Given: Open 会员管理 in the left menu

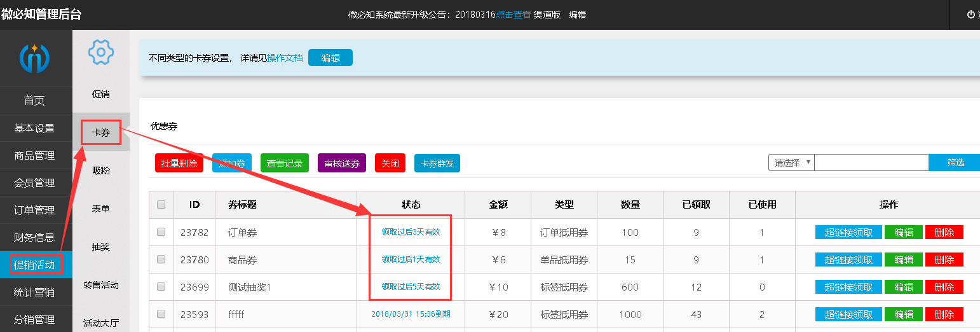Looking at the screenshot, I should (x=36, y=183).
